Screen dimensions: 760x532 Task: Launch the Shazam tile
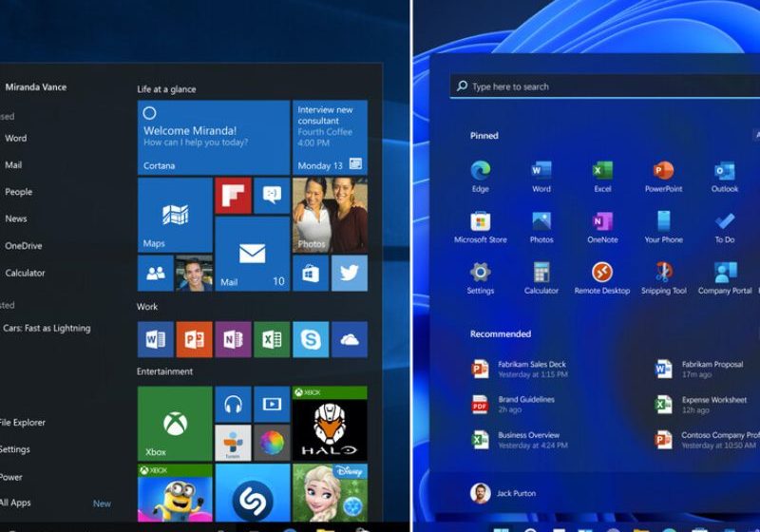(253, 493)
